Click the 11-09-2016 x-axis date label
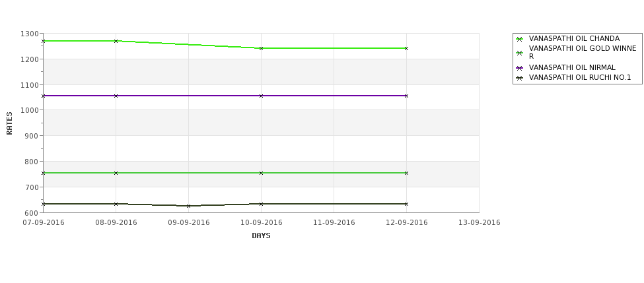644x283 pixels. pos(334,223)
